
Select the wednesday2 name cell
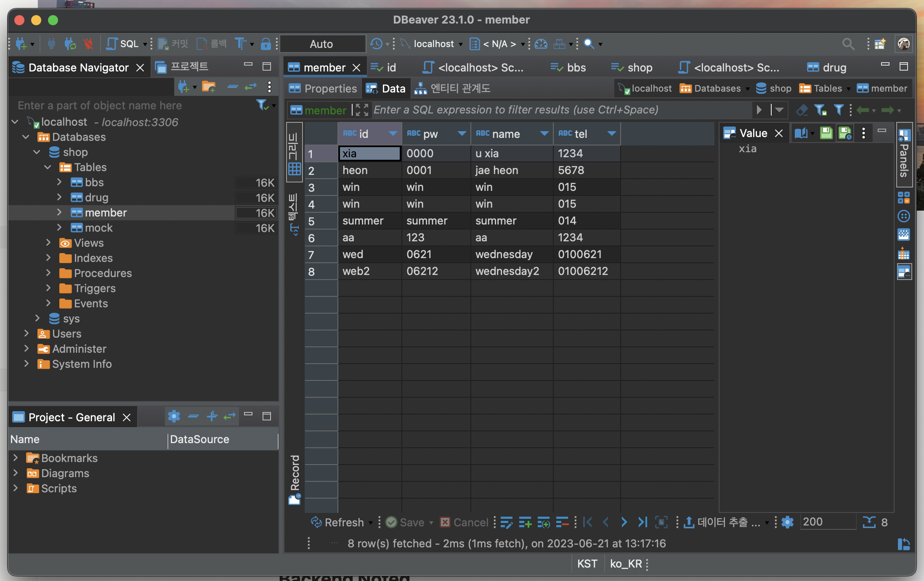point(507,271)
